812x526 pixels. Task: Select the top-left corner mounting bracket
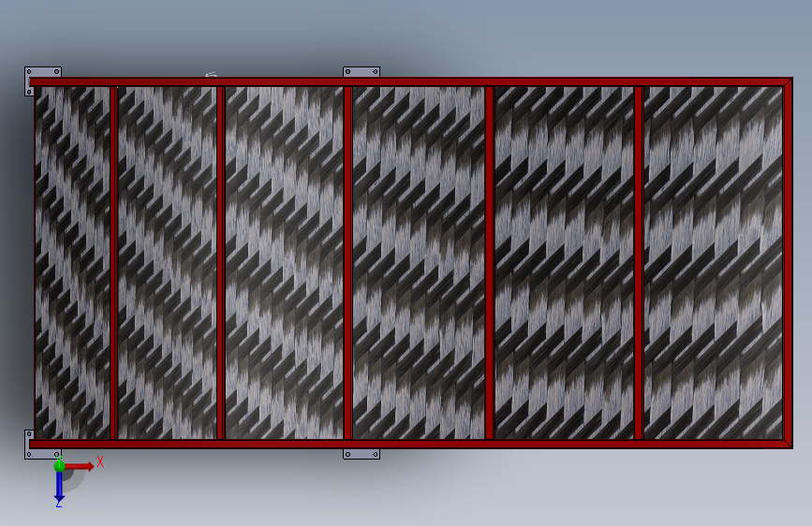coord(43,72)
